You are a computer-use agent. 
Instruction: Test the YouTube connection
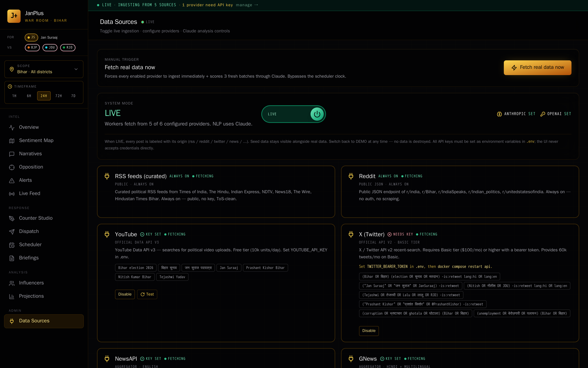point(147,294)
